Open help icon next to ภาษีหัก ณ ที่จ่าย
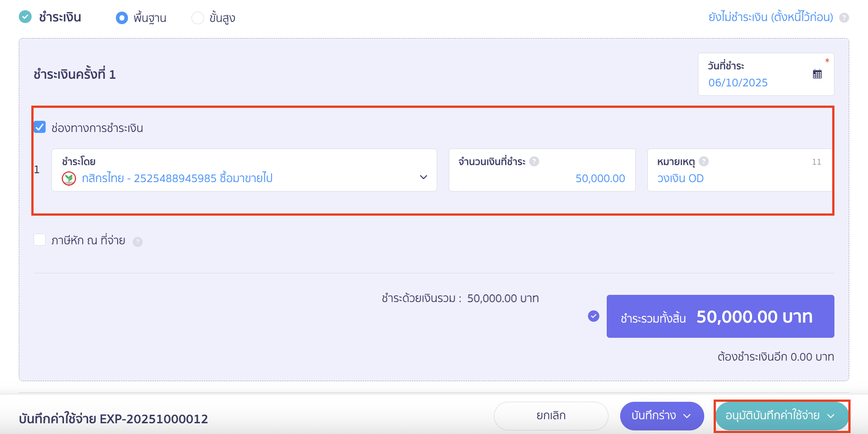 pyautogui.click(x=138, y=241)
